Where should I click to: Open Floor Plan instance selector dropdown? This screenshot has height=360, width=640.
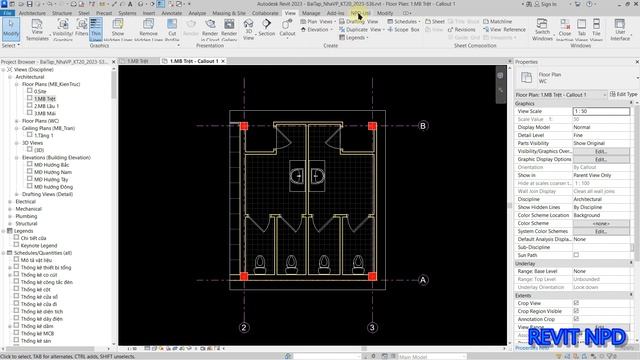561,95
